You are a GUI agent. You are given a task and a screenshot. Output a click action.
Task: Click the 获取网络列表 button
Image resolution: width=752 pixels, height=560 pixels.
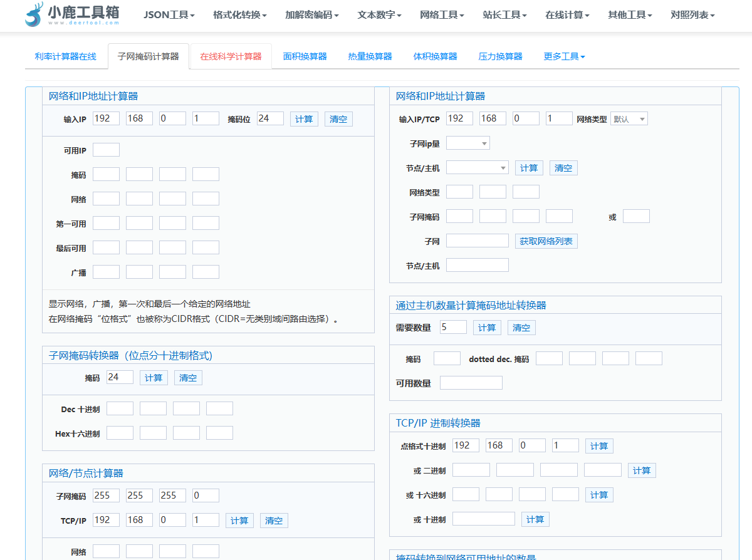(x=546, y=241)
